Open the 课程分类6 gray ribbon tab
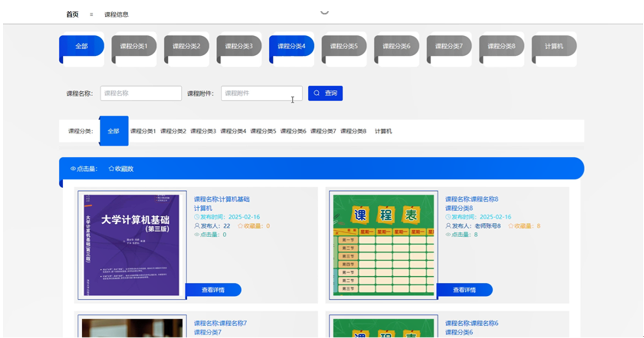The width and height of the screenshot is (644, 338). (x=397, y=47)
